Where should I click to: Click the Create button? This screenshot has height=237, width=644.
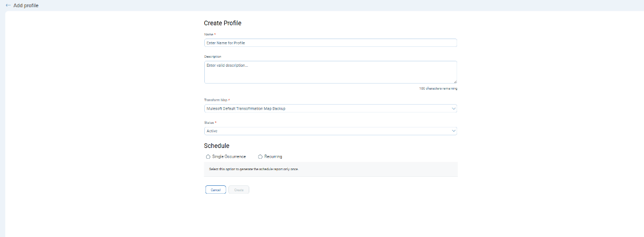click(x=238, y=189)
